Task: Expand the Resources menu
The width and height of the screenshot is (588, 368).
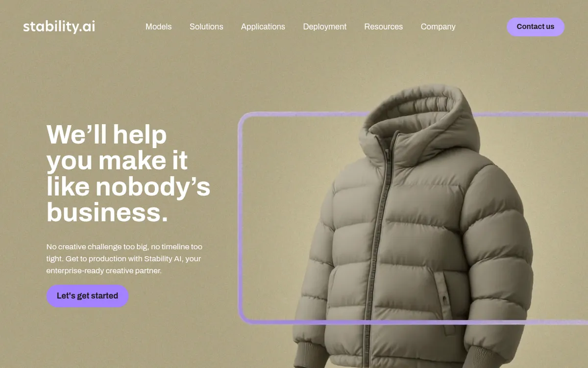Action: pyautogui.click(x=383, y=26)
